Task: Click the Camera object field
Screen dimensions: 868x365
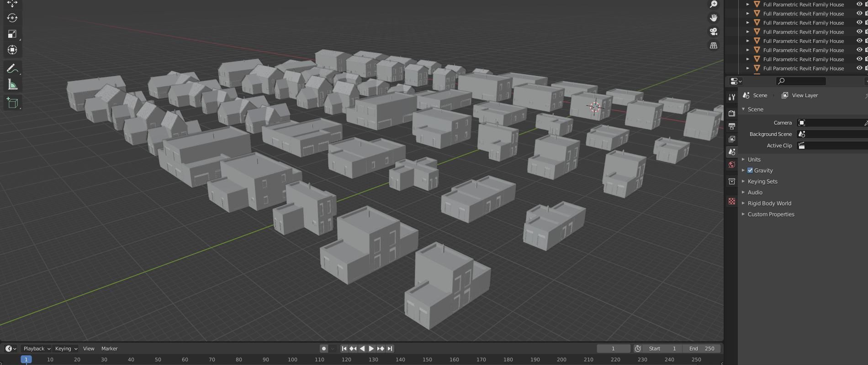Action: (x=832, y=123)
